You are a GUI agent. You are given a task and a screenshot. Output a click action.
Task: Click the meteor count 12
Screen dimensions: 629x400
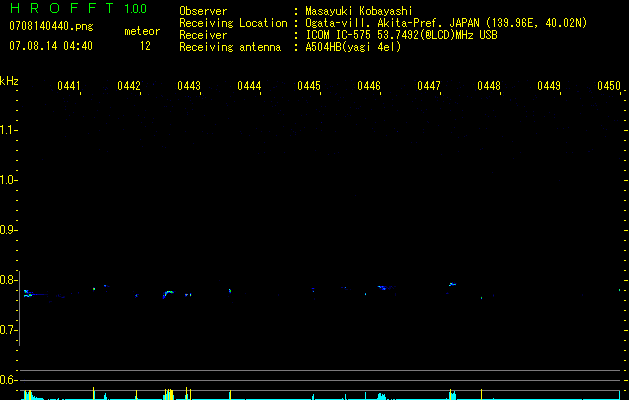145,46
